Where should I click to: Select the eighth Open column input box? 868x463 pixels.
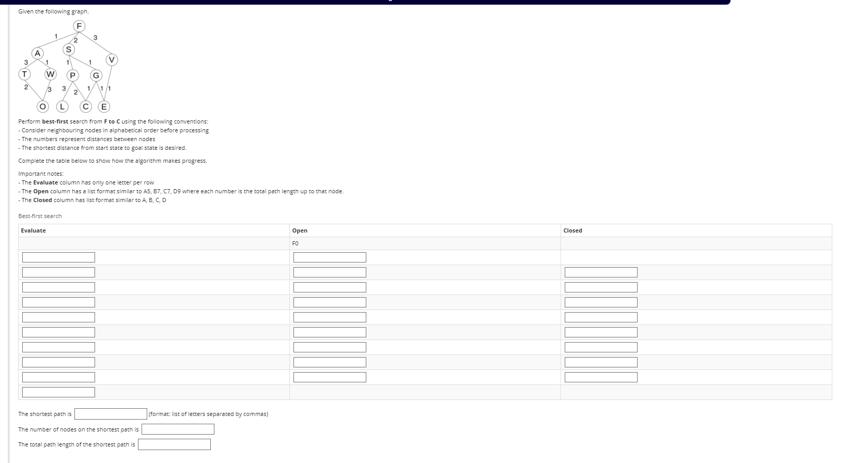[330, 362]
